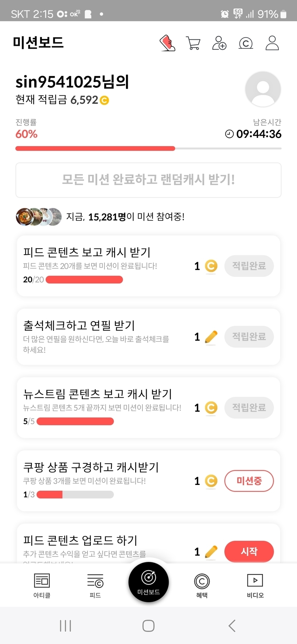Tap the invite friend icon

[x=219, y=43]
